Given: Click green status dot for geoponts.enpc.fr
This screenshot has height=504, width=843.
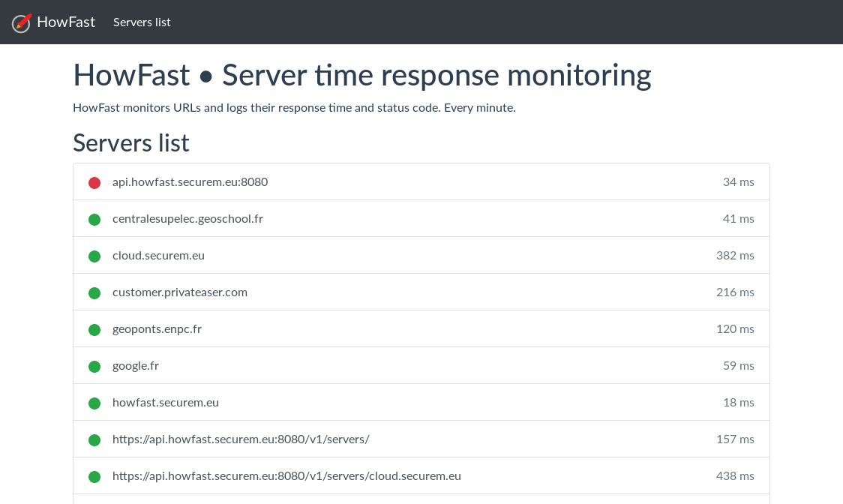Looking at the screenshot, I should point(94,330).
